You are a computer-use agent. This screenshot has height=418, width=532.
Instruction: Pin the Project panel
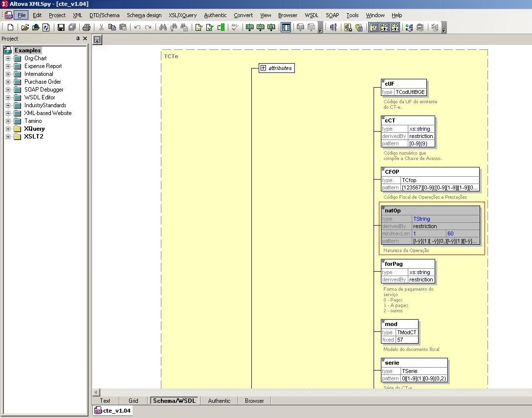77,39
